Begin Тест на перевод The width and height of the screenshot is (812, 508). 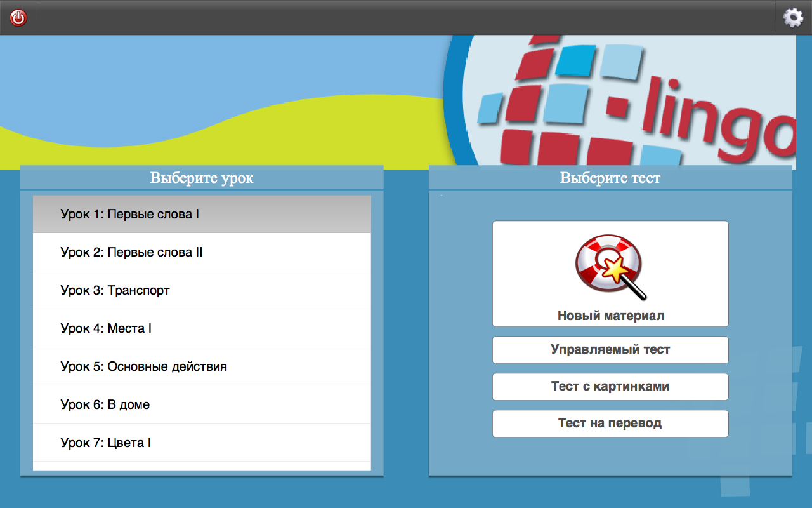tap(610, 424)
